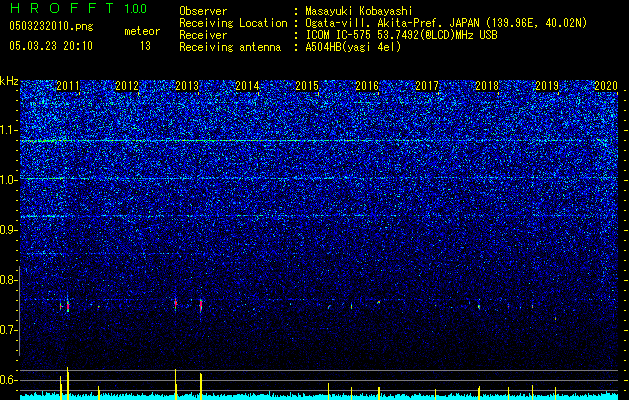The height and width of the screenshot is (400, 629).
Task: Click the 2017 time marker
Action: pyautogui.click(x=427, y=85)
